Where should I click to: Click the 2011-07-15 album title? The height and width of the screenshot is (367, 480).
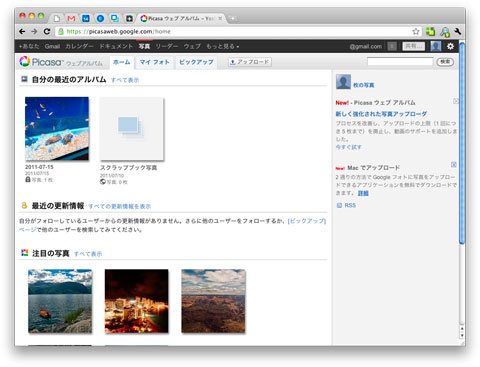click(39, 167)
